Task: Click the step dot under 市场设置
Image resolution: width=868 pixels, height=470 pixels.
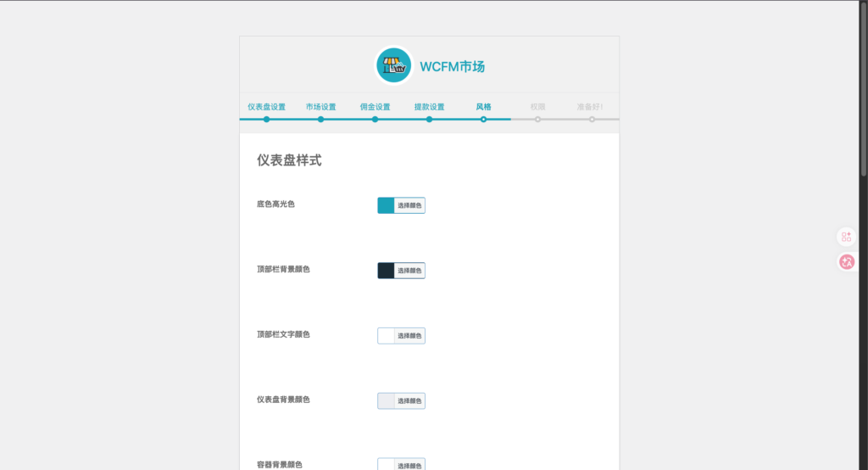Action: pyautogui.click(x=320, y=119)
